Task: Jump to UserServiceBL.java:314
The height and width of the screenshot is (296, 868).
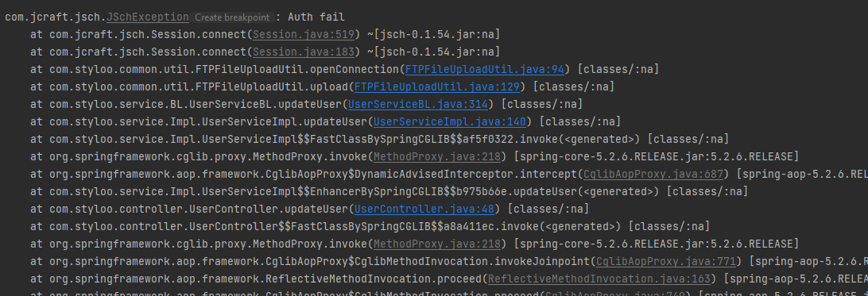Action: click(418, 105)
